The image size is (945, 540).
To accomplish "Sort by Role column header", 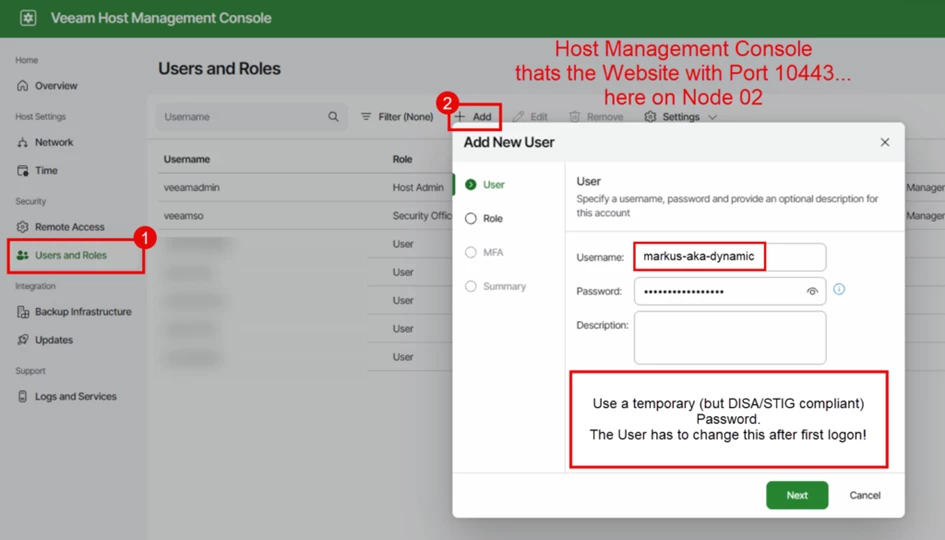I will pos(403,159).
